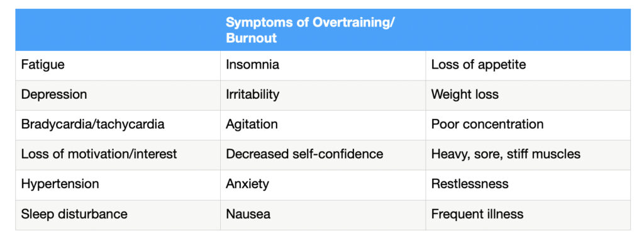The image size is (644, 243).
Task: Click the Decreased self-confidence cell
Action: pos(323,155)
